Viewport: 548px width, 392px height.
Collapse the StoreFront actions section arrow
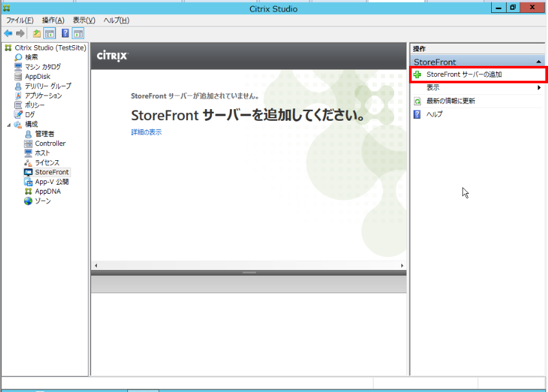coord(538,62)
